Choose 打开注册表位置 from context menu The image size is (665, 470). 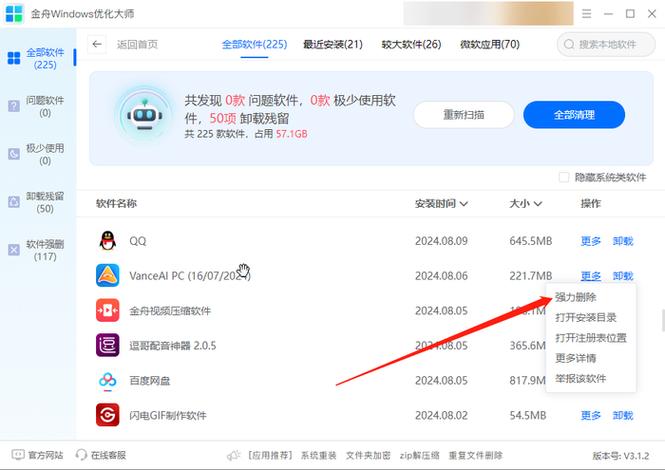591,338
